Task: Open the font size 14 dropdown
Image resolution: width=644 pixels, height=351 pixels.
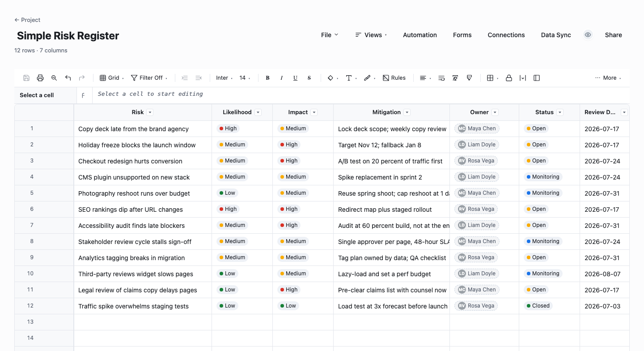Action: tap(245, 78)
